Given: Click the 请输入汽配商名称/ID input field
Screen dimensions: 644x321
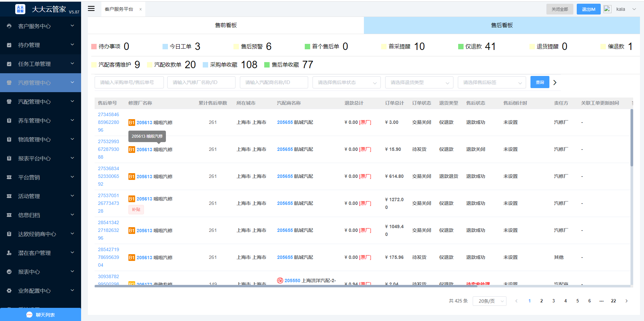Looking at the screenshot, I should coord(274,82).
